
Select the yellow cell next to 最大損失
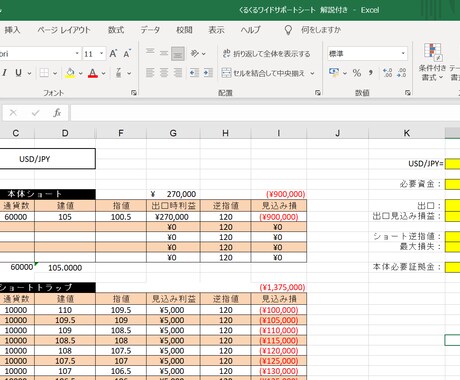tap(452, 247)
